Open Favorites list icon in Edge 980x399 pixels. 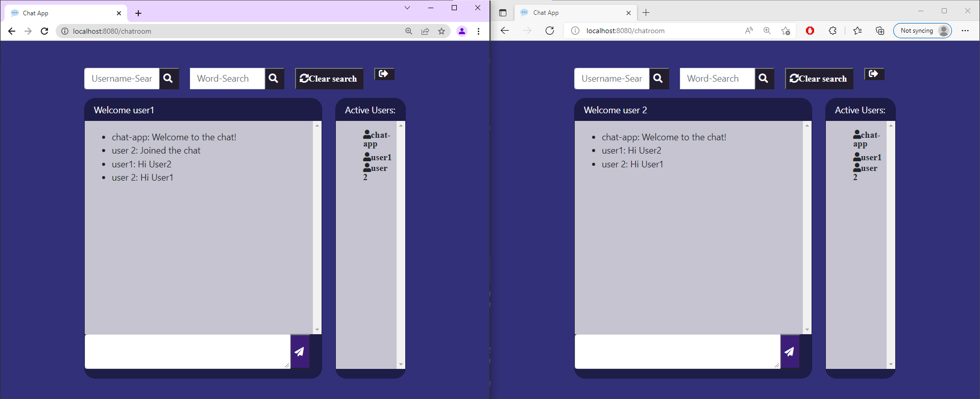(857, 31)
